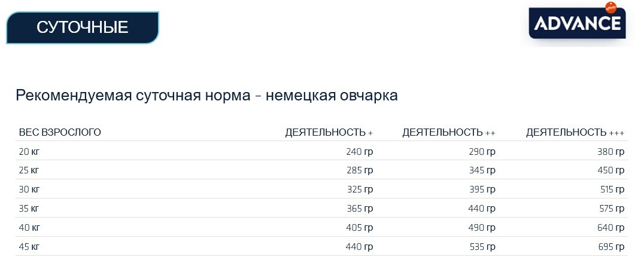Viewport: 644px width, 266px height.
Task: Select the 35 кг weight row label
Action: click(29, 209)
